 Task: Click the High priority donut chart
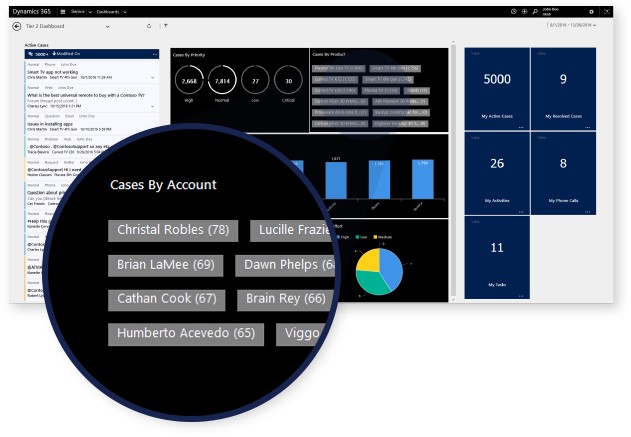[x=189, y=80]
